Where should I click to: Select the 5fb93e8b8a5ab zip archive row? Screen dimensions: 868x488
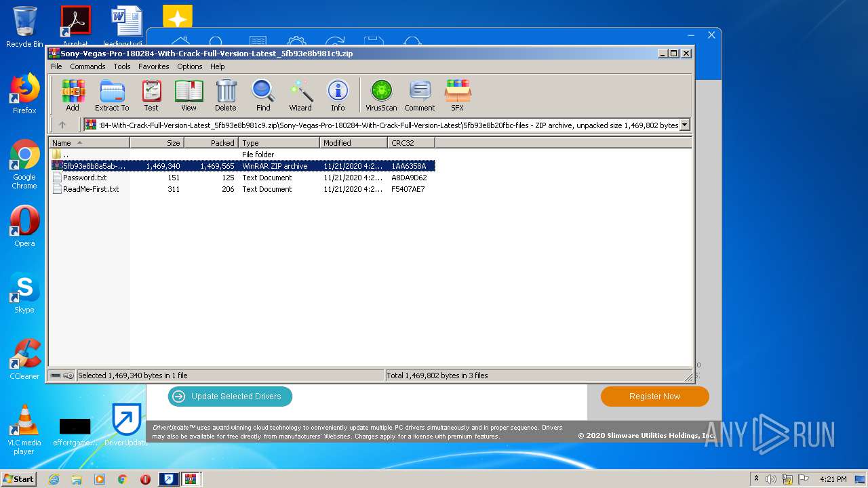point(242,166)
